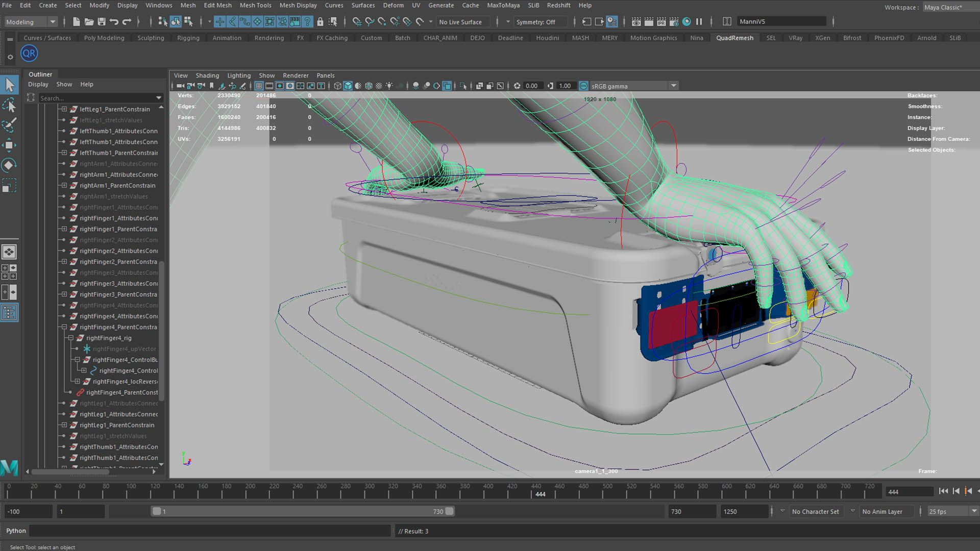Select the Paint Selection tool in toolbox
The height and width of the screenshot is (551, 980).
click(x=9, y=124)
